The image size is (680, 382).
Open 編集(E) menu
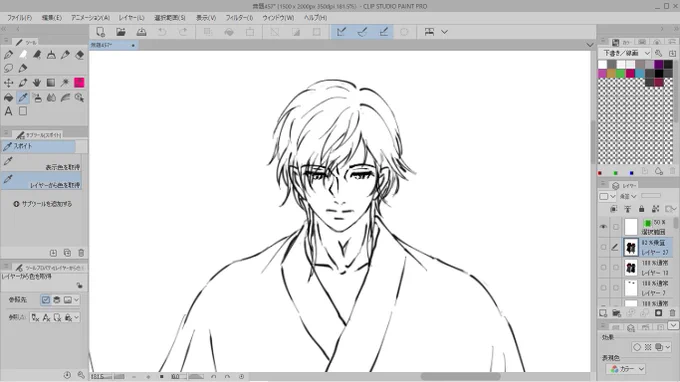click(x=52, y=18)
